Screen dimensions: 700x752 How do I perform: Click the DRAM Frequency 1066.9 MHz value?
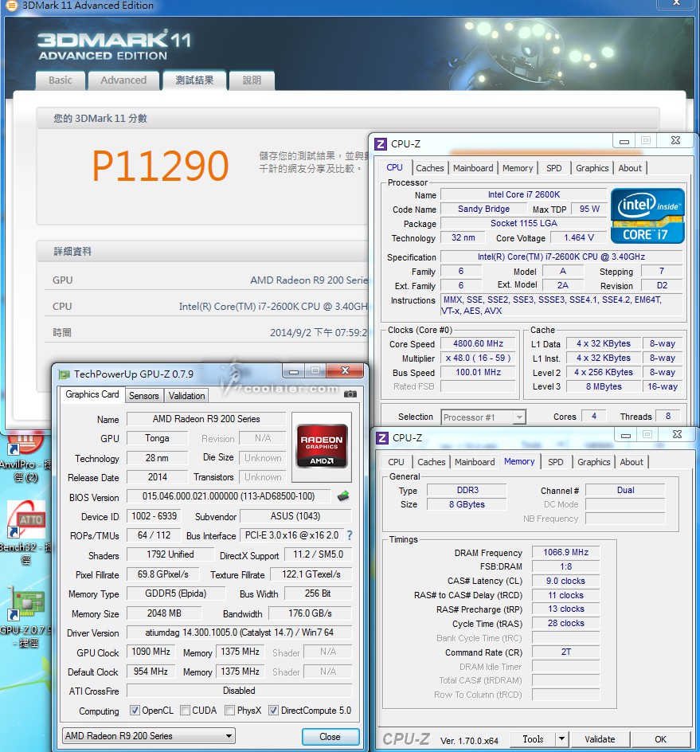pyautogui.click(x=565, y=552)
